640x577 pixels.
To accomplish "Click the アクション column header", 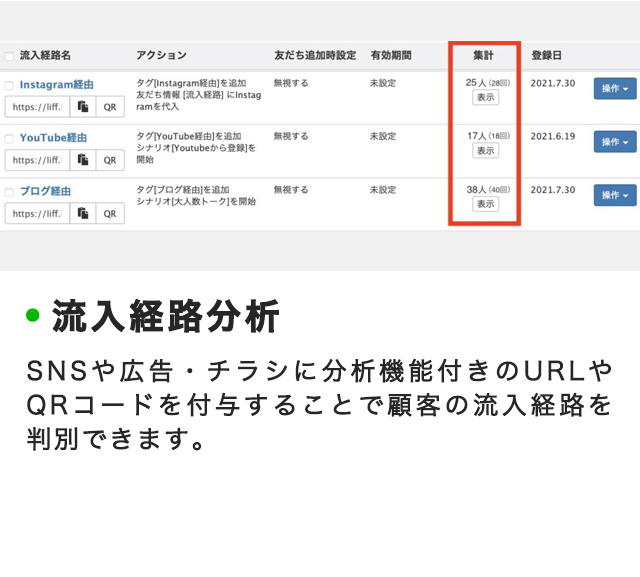I will pyautogui.click(x=162, y=55).
